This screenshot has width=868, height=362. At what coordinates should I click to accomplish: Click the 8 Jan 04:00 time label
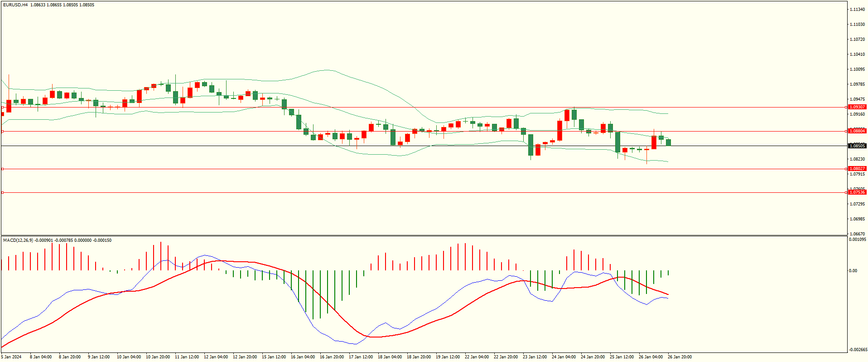[41, 357]
